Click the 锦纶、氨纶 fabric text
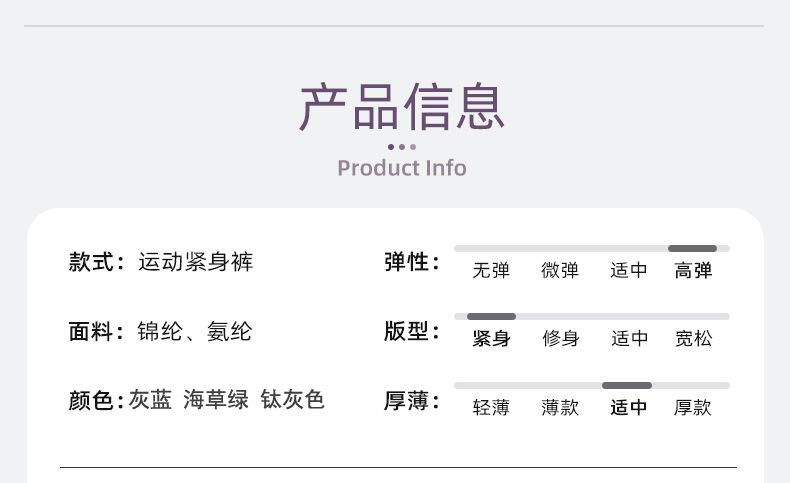The image size is (790, 483). (195, 331)
